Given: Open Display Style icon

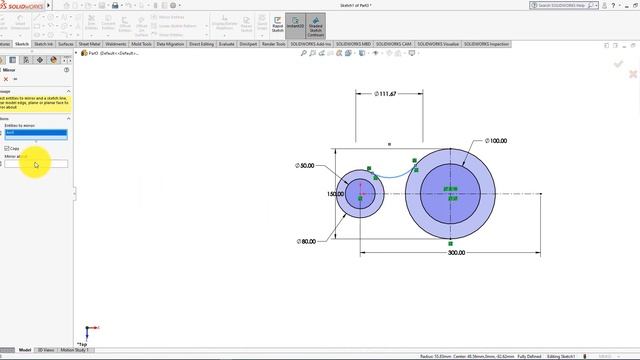Looking at the screenshot, I should coord(362,53).
